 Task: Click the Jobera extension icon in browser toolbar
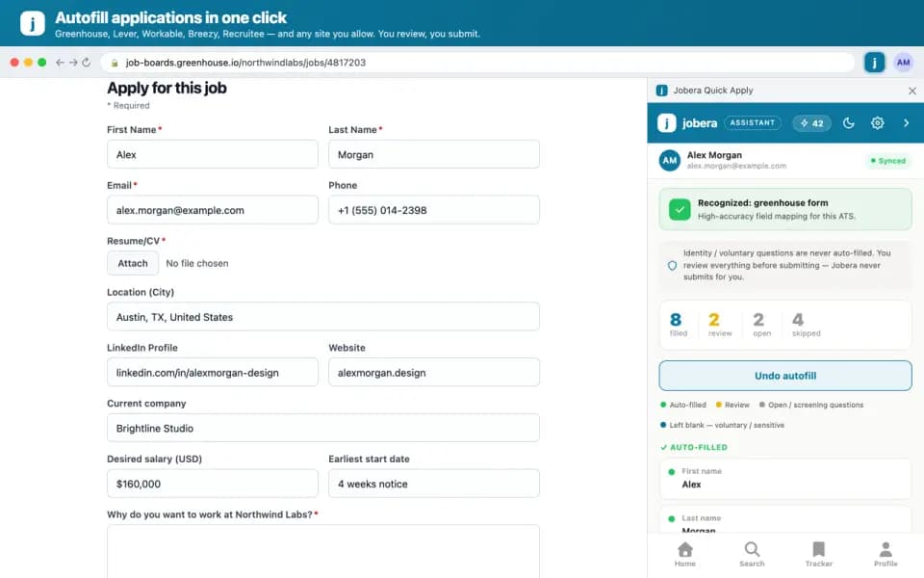coord(875,62)
